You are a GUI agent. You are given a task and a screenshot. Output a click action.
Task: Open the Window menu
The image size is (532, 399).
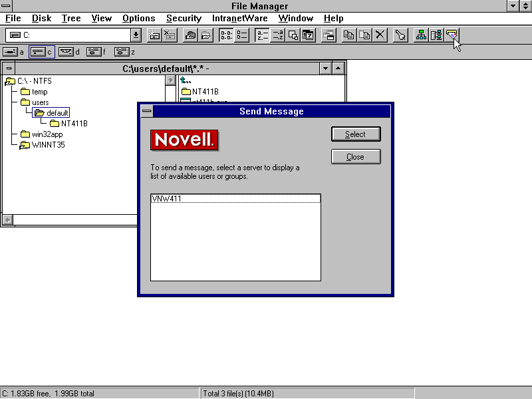(296, 19)
